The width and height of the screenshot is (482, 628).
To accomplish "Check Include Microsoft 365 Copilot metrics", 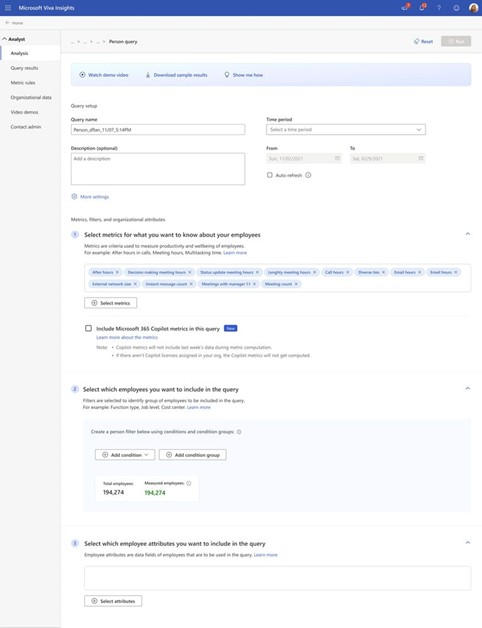I will 89,328.
